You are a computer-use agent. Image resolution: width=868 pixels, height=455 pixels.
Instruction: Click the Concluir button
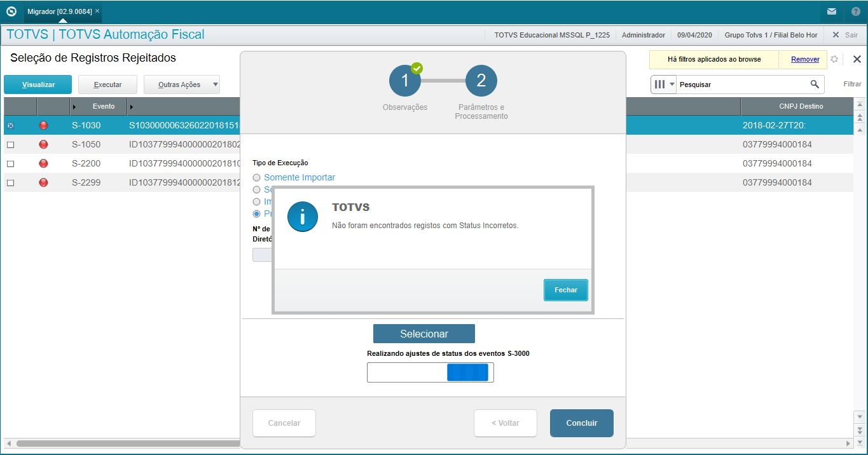pos(582,423)
